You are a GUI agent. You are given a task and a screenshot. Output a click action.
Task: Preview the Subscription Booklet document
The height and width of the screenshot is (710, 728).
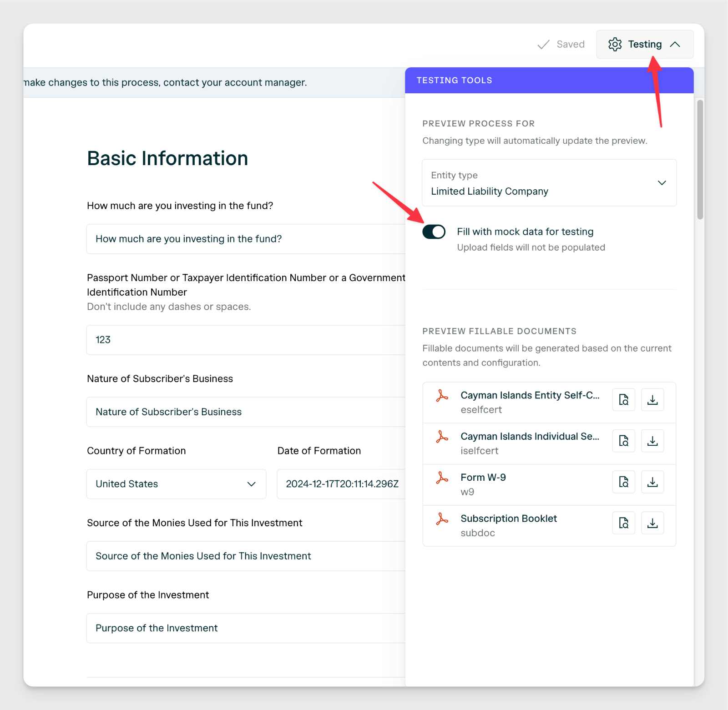pos(623,523)
